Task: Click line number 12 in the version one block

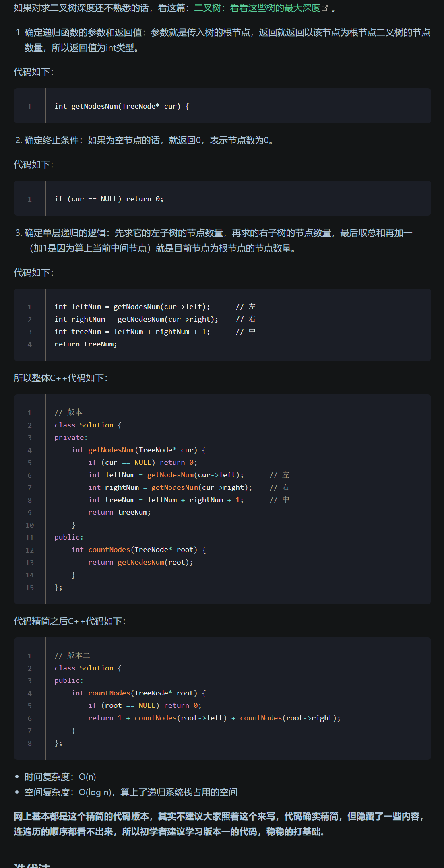Action: point(30,550)
